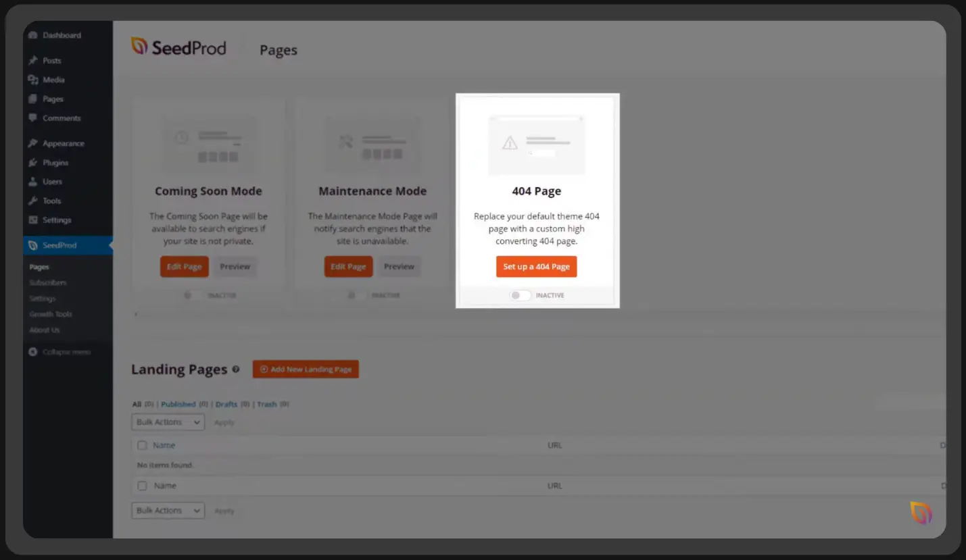Click the Users icon in sidebar
The height and width of the screenshot is (560, 966).
click(x=32, y=182)
